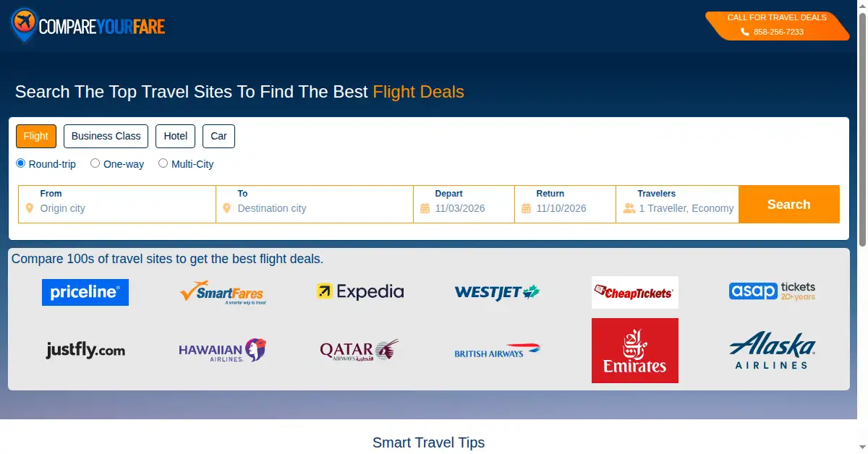Open the Return date picker
This screenshot has width=868, height=454.
pyautogui.click(x=565, y=205)
